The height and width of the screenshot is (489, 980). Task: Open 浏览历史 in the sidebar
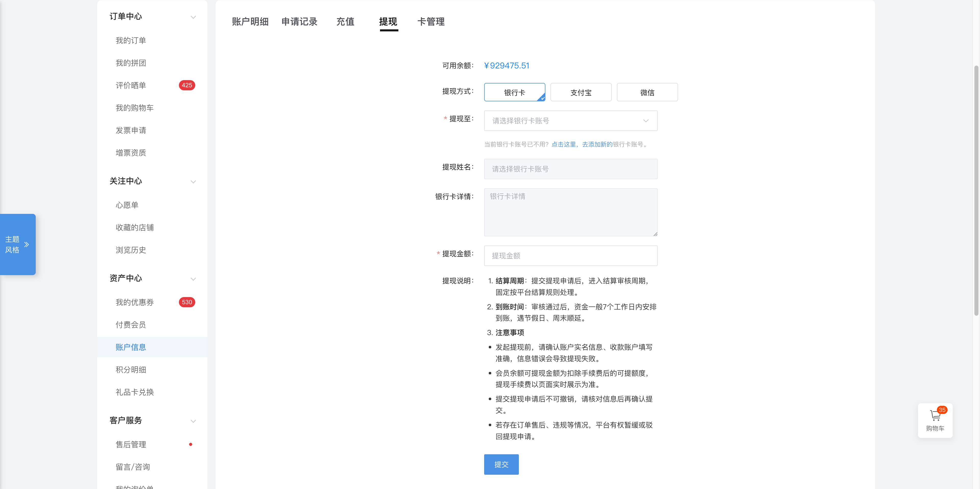click(x=130, y=250)
